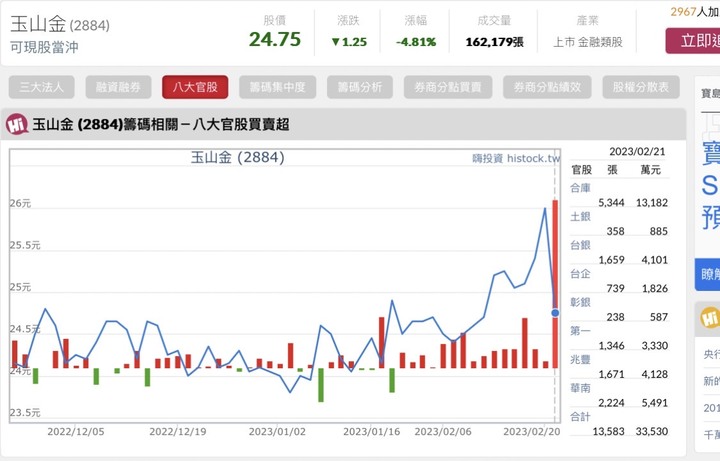Image resolution: width=720 pixels, height=461 pixels.
Task: Click the 2023/02/21 date label
Action: point(637,152)
